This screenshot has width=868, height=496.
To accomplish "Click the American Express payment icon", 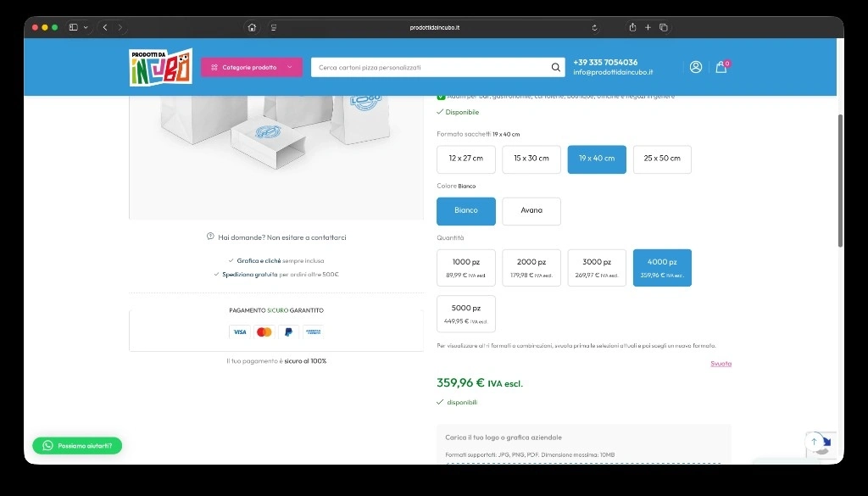I will [x=314, y=332].
